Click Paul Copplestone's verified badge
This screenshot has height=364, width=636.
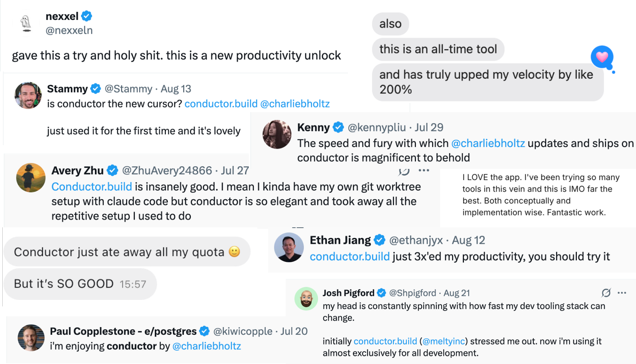click(205, 331)
